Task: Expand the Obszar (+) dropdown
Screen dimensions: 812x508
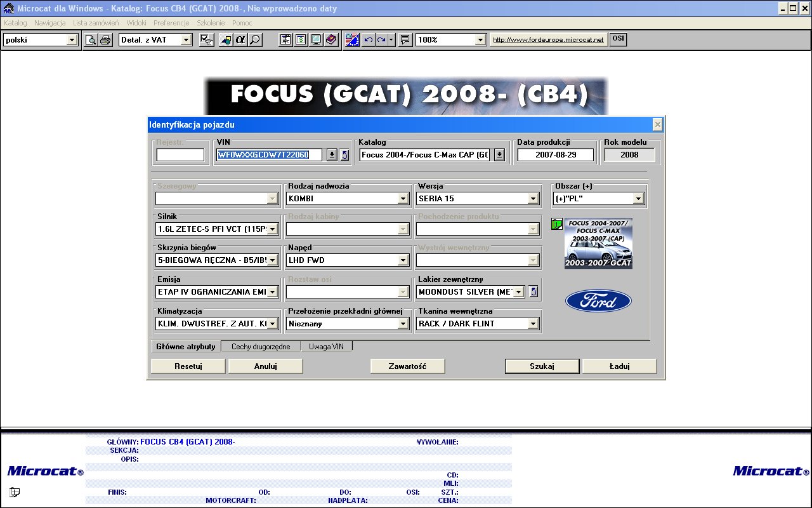Action: click(638, 199)
